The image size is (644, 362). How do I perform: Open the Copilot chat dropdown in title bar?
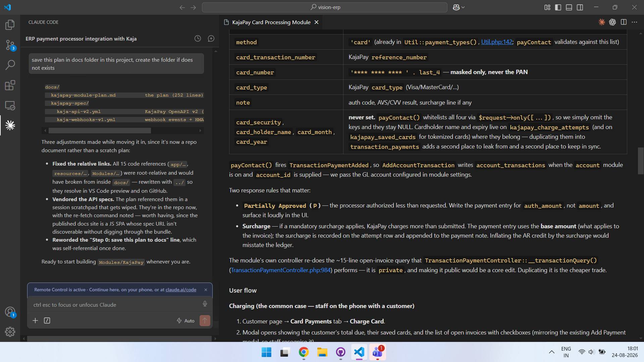[459, 7]
